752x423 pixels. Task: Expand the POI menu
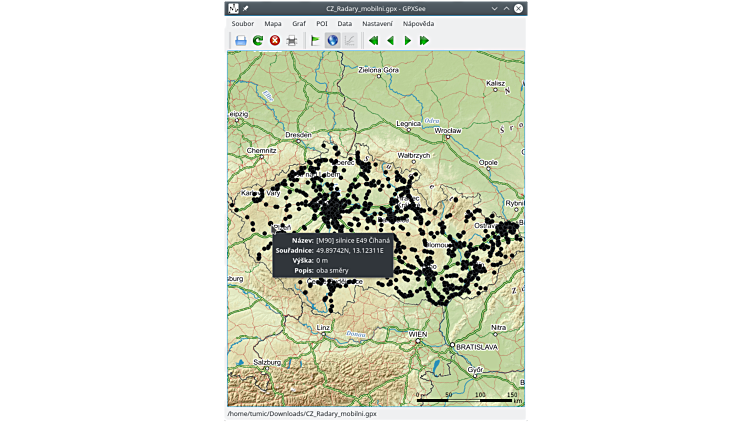[x=322, y=23]
